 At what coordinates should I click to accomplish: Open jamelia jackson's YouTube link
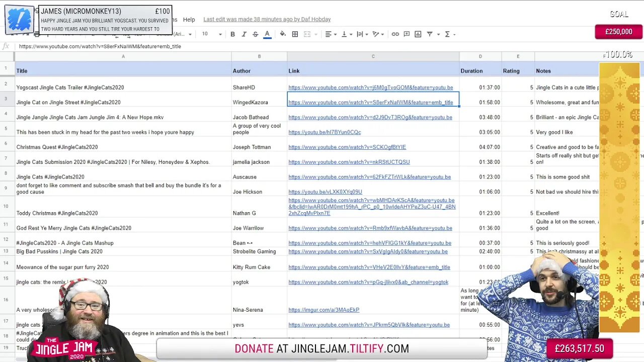(349, 162)
